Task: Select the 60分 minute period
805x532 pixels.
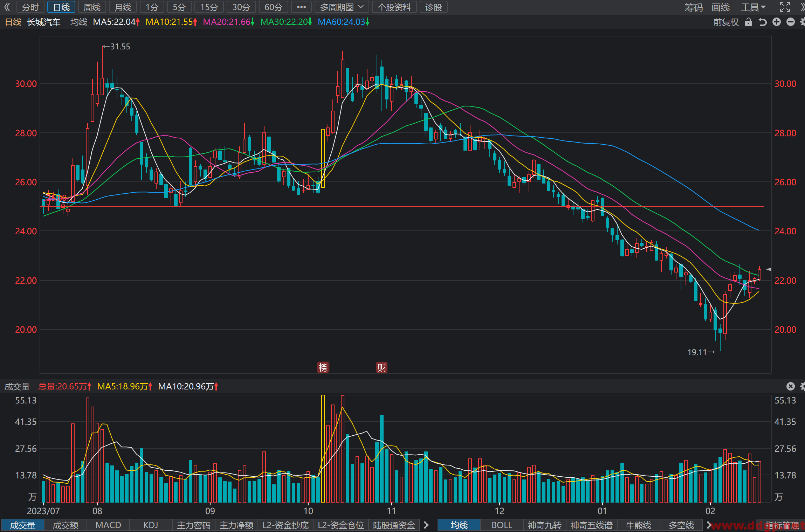Action: pos(274,7)
